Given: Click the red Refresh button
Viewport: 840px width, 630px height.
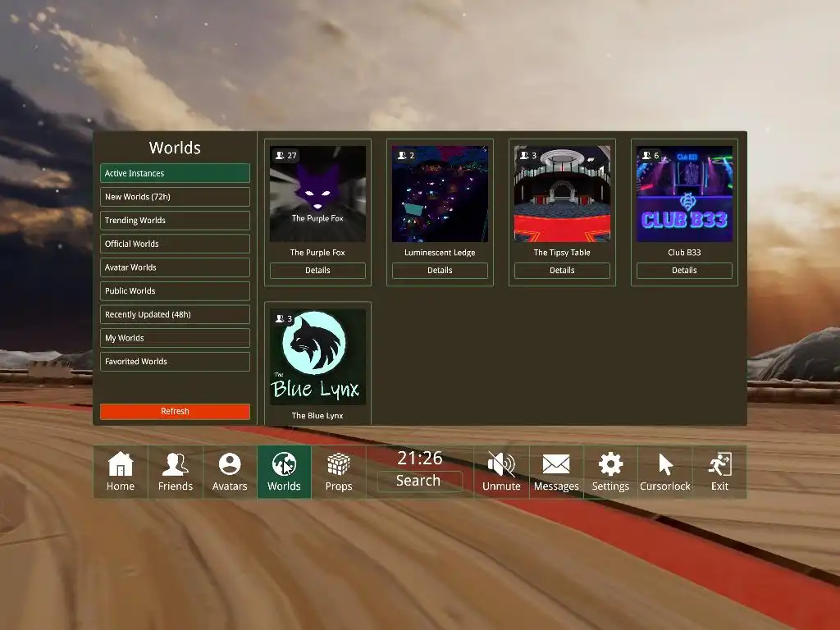Looking at the screenshot, I should tap(175, 412).
